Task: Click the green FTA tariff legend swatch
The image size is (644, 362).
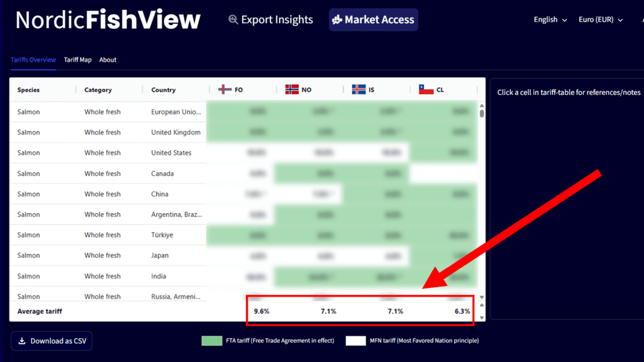Action: point(212,341)
